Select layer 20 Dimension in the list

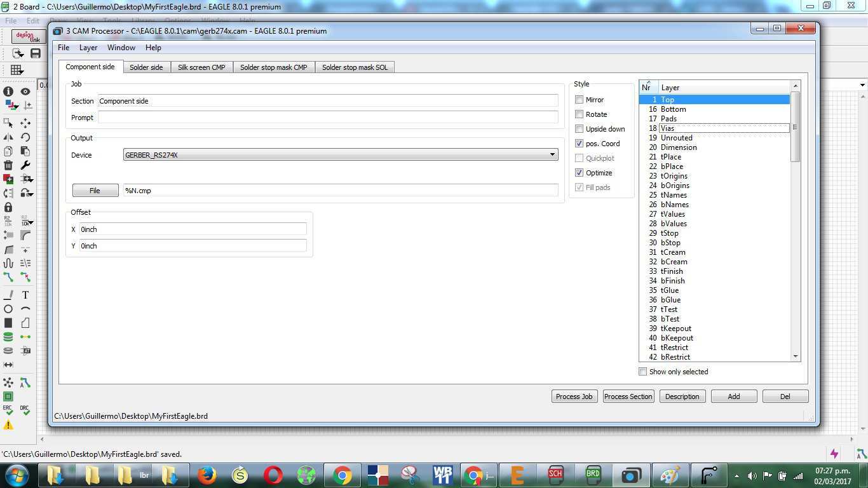pos(714,147)
